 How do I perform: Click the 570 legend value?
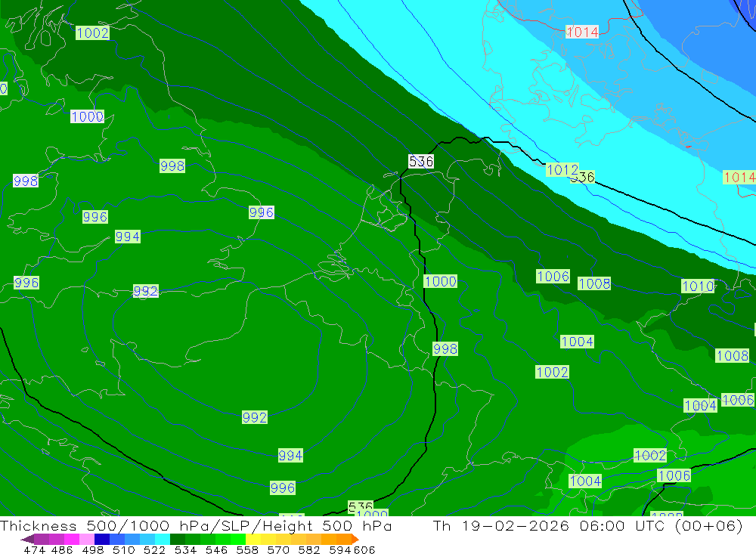pos(278,549)
